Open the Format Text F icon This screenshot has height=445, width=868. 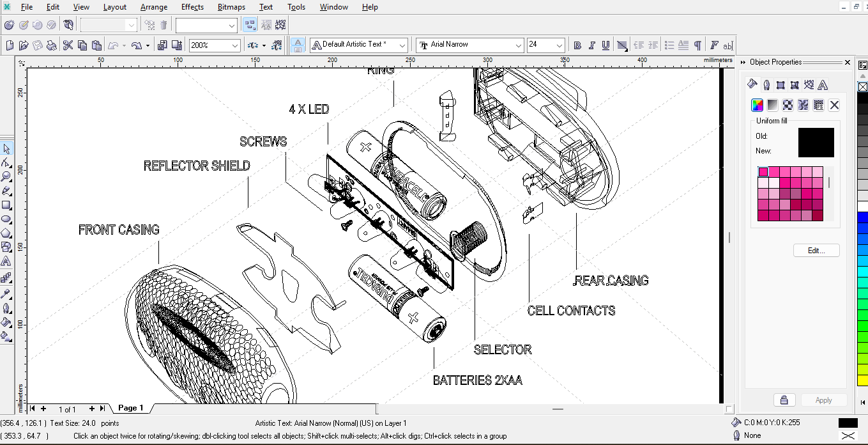click(x=714, y=45)
